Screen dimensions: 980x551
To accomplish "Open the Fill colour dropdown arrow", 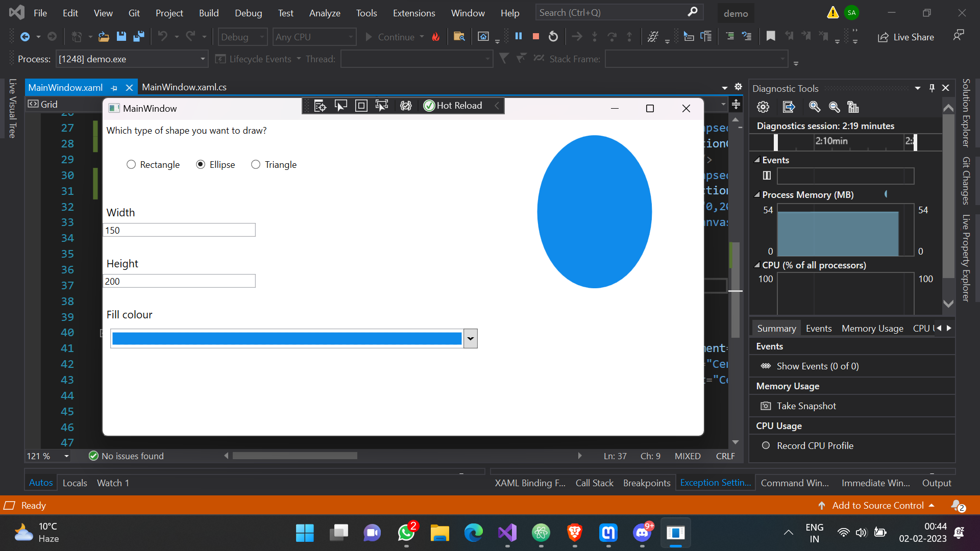I will pyautogui.click(x=470, y=338).
